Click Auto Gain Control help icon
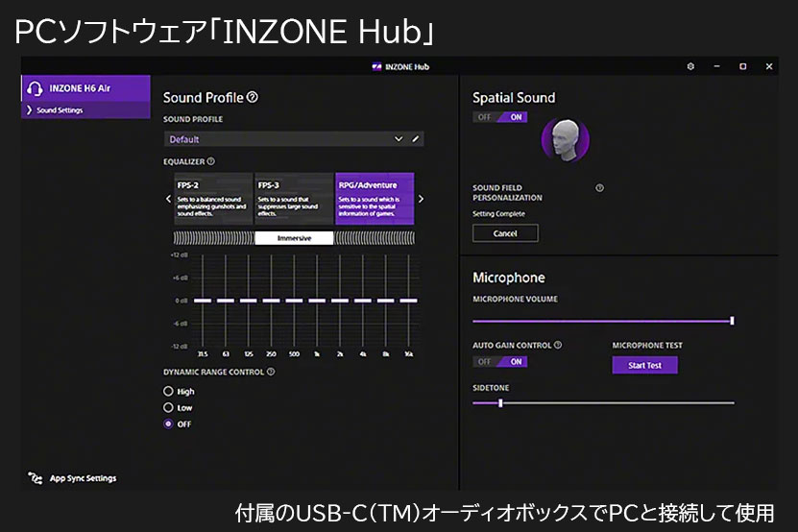The height and width of the screenshot is (532, 798). (558, 345)
